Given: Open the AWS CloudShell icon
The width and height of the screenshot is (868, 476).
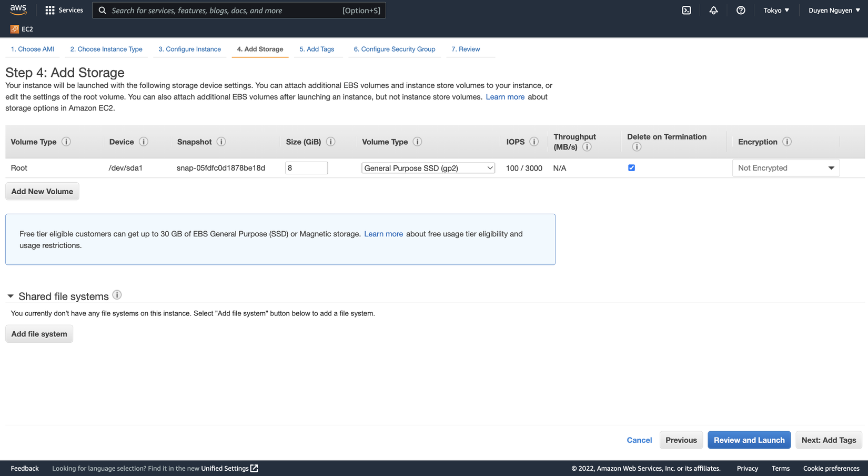Looking at the screenshot, I should pyautogui.click(x=687, y=11).
